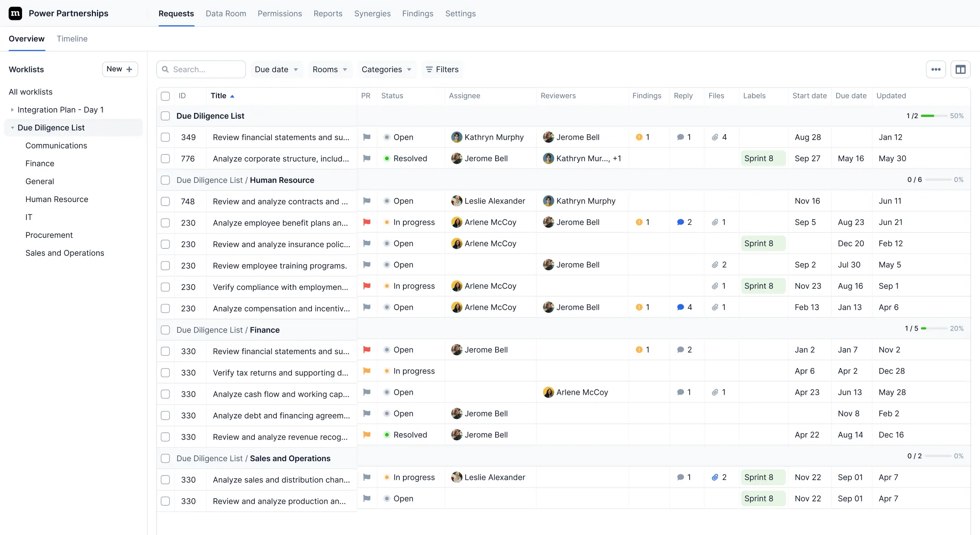The width and height of the screenshot is (980, 535).
Task: Select the Human Resource group checkbox
Action: coord(165,180)
